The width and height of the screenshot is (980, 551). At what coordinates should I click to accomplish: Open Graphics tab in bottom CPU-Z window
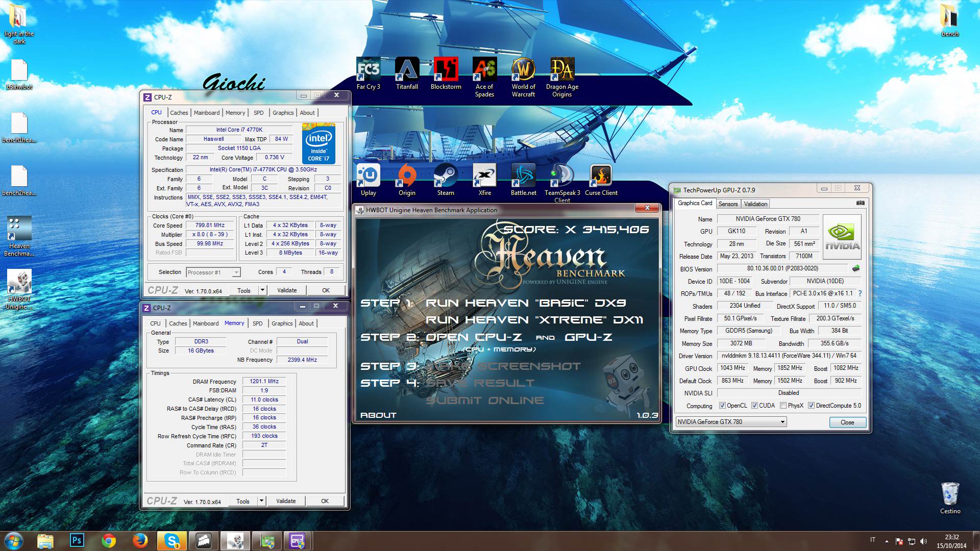(282, 323)
